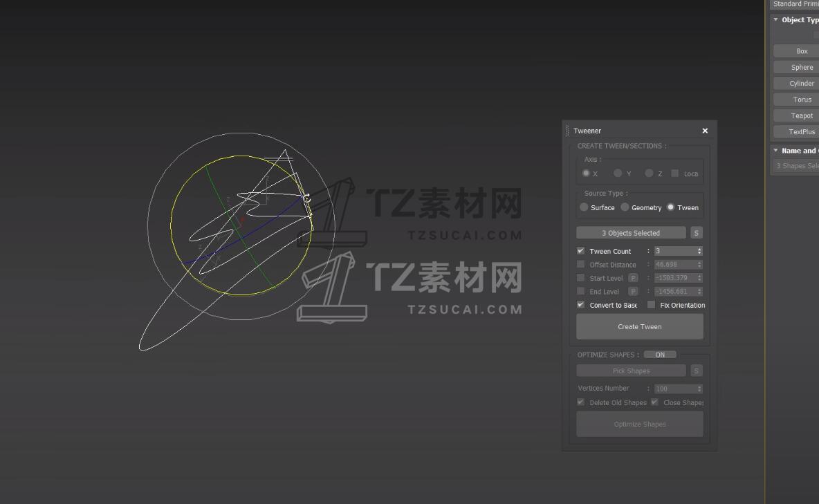Click the Create Tween button
Image resolution: width=819 pixels, height=504 pixels.
[x=639, y=326]
